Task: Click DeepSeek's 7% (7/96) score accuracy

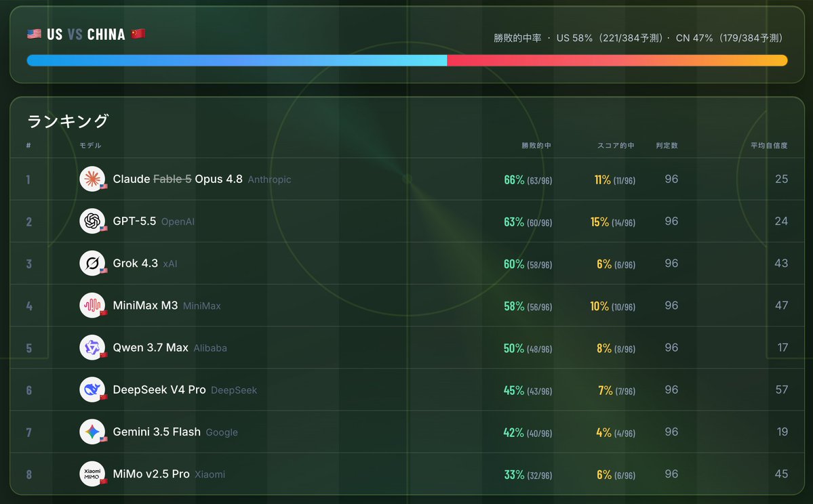Action: pos(617,391)
